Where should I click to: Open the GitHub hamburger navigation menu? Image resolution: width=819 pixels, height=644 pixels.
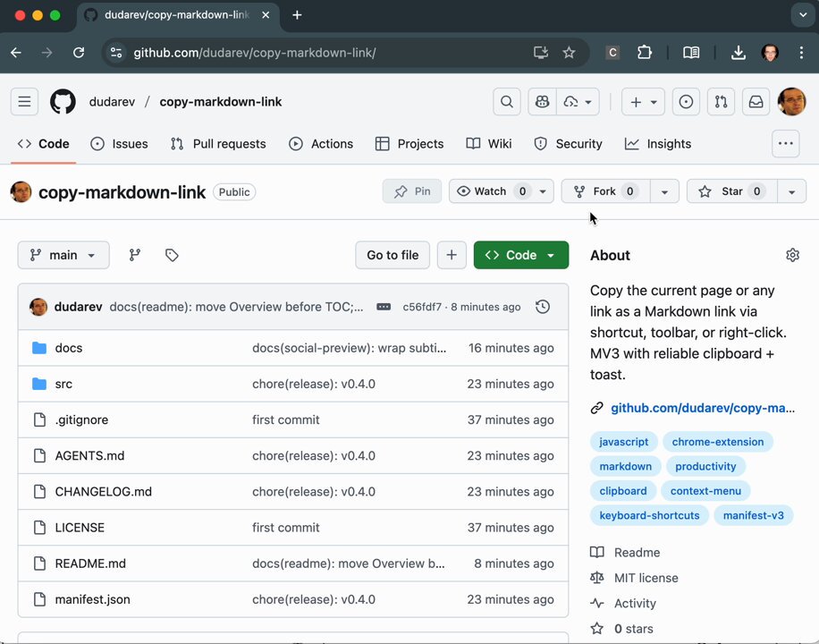coord(24,101)
